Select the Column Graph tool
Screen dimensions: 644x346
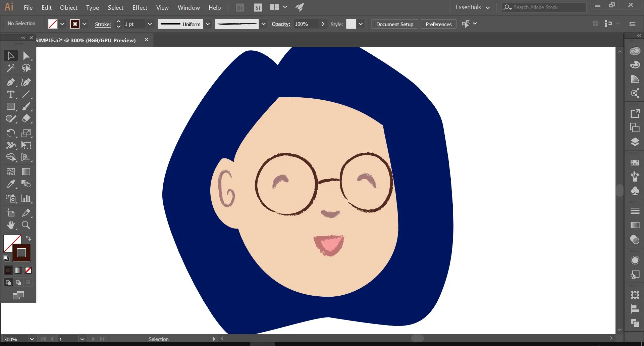click(26, 198)
